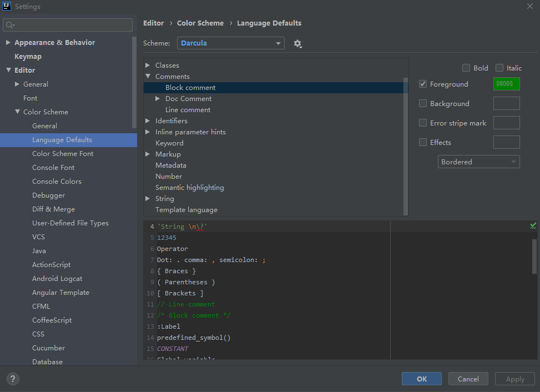Click the scheme settings gear icon
Image resolution: width=540 pixels, height=392 pixels.
pyautogui.click(x=297, y=43)
